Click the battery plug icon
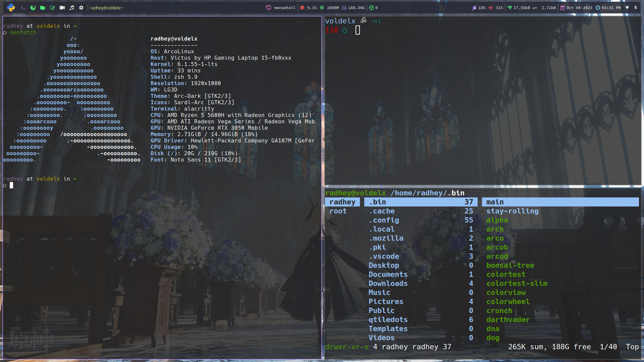This screenshot has width=644, height=362. (474, 7)
